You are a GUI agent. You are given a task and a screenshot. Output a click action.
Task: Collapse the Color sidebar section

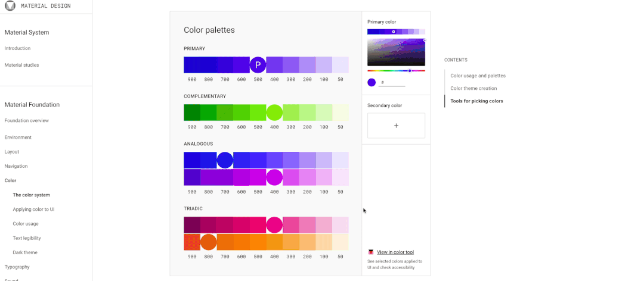pyautogui.click(x=10, y=180)
